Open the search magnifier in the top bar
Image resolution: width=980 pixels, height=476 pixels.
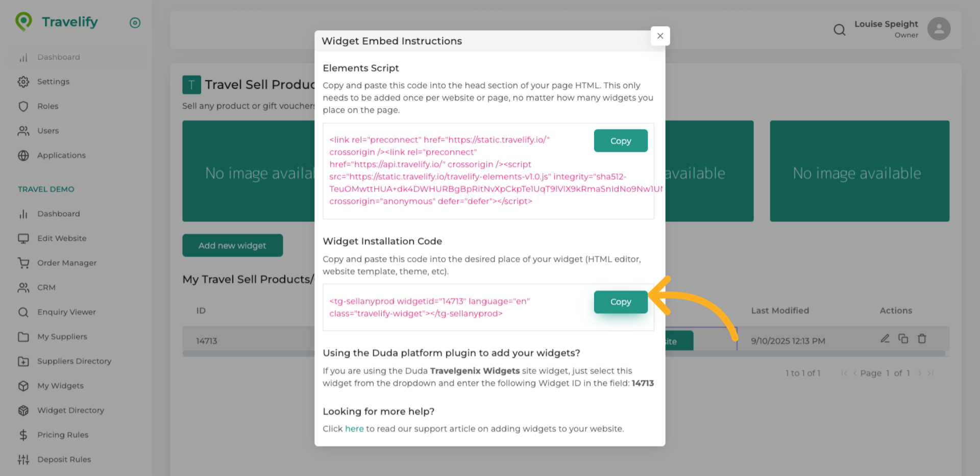(839, 30)
